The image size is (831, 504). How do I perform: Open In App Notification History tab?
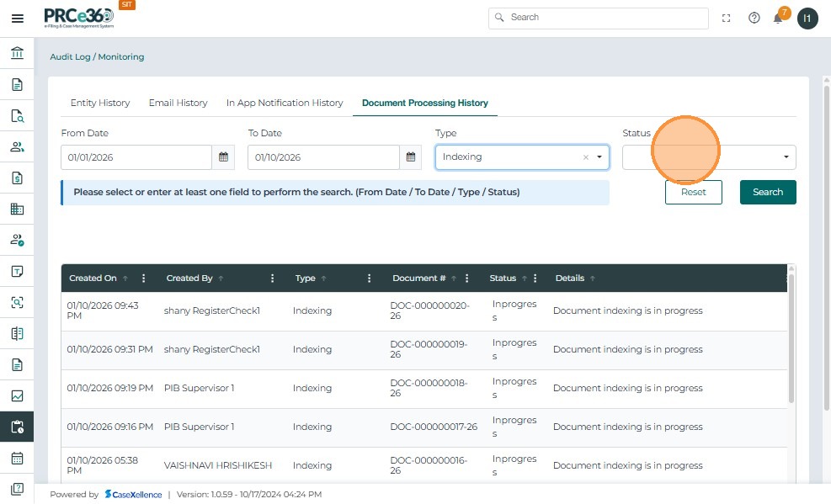click(285, 103)
